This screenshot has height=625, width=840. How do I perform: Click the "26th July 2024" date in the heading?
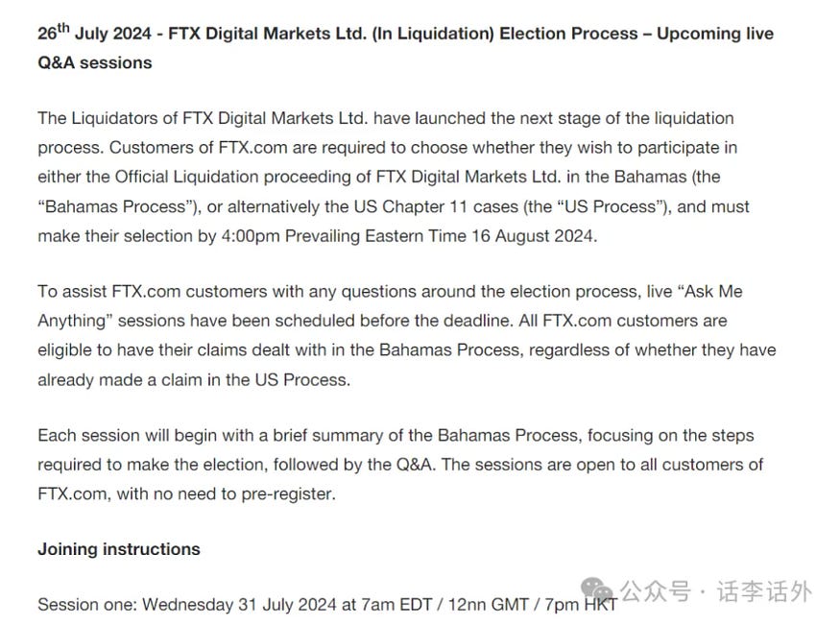click(x=93, y=34)
